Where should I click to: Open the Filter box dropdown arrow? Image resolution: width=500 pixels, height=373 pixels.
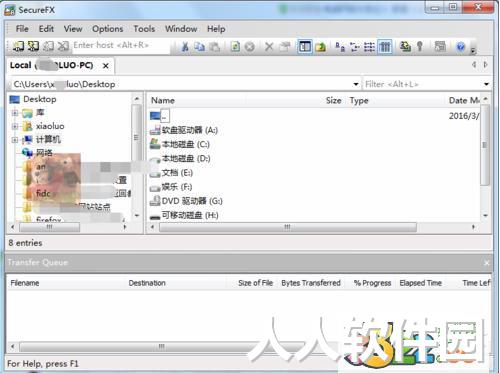point(486,84)
